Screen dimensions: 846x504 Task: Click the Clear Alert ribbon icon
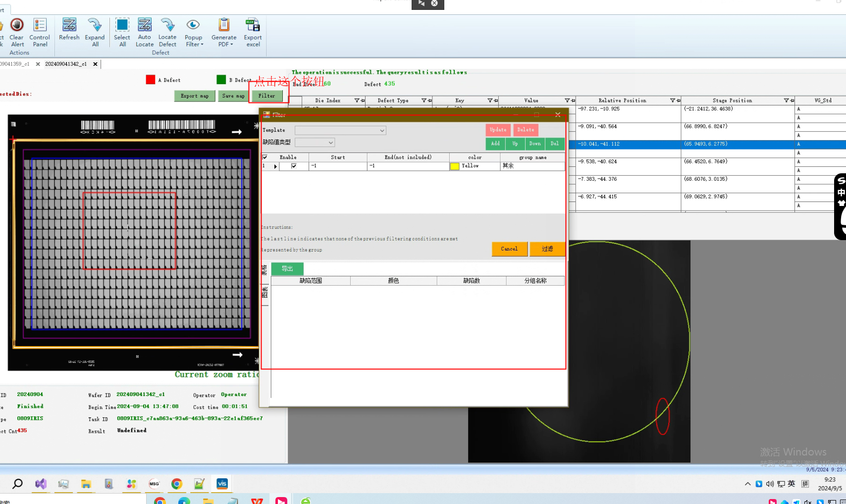[17, 33]
